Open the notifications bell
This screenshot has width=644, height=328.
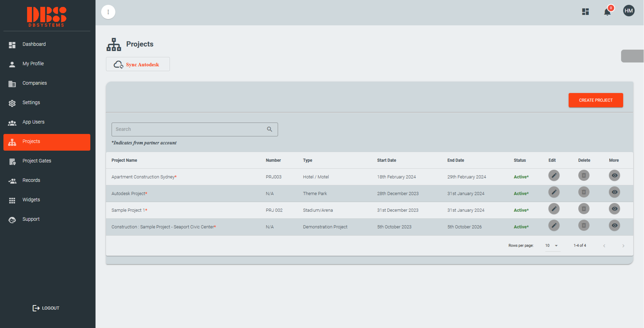pyautogui.click(x=607, y=12)
